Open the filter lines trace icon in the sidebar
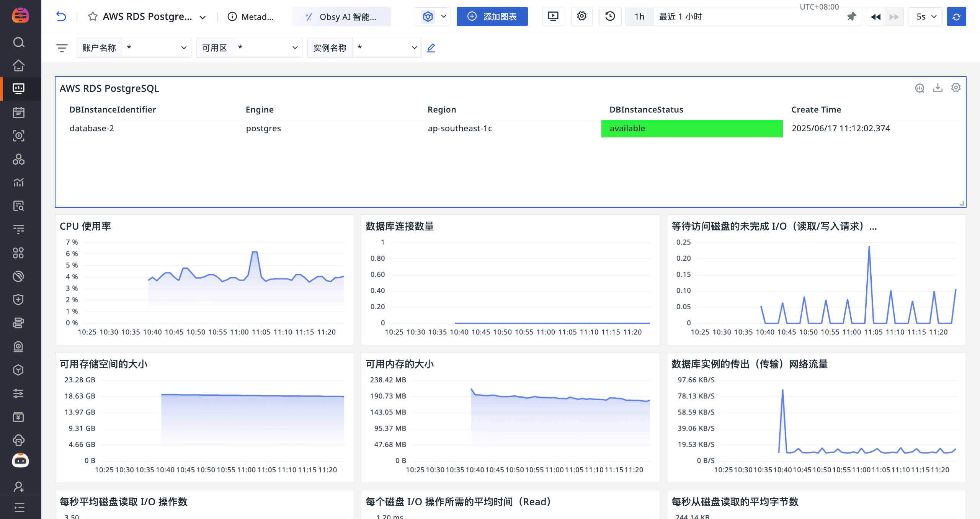The width and height of the screenshot is (980, 519). click(19, 229)
